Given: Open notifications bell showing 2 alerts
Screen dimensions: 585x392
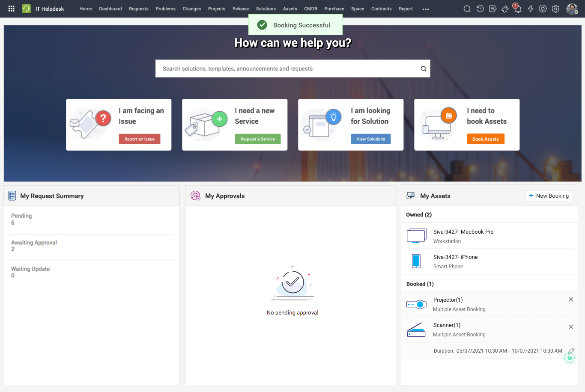Looking at the screenshot, I should [517, 9].
